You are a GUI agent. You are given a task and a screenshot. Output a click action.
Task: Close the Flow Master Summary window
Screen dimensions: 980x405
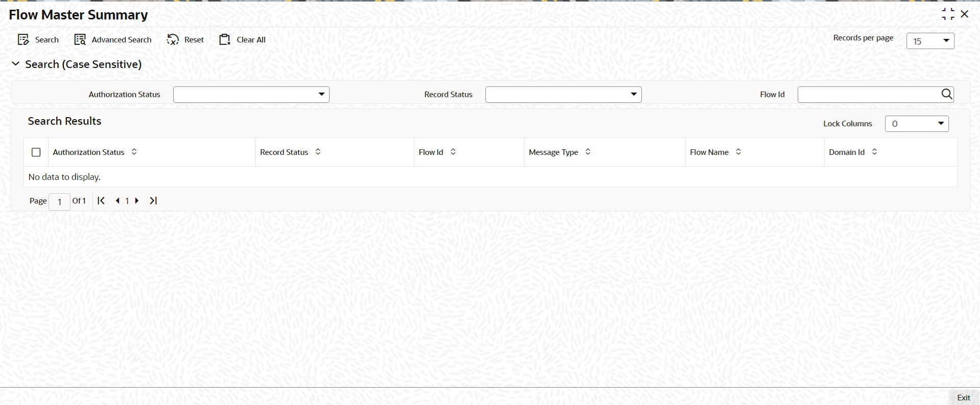[x=965, y=14]
